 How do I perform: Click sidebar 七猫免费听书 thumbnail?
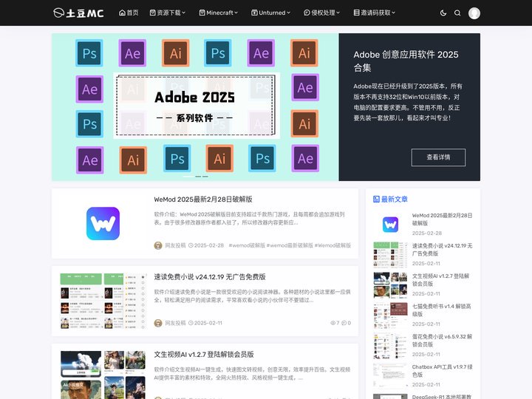(390, 316)
